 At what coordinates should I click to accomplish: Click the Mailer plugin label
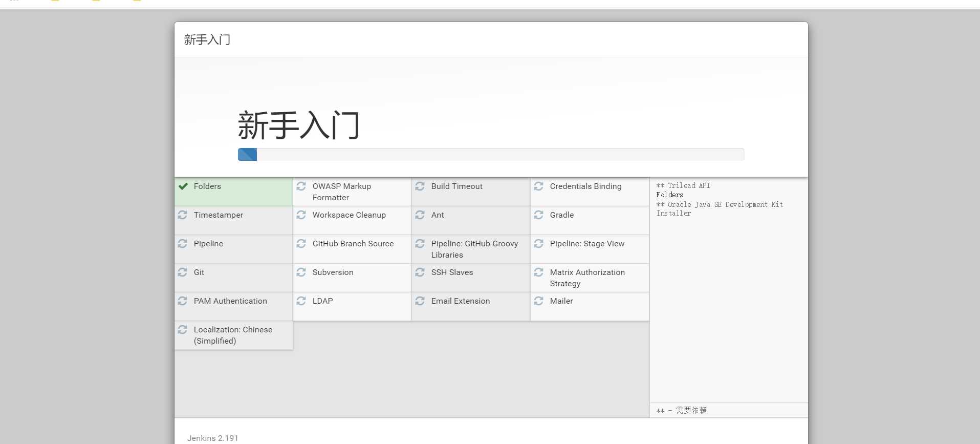tap(561, 301)
